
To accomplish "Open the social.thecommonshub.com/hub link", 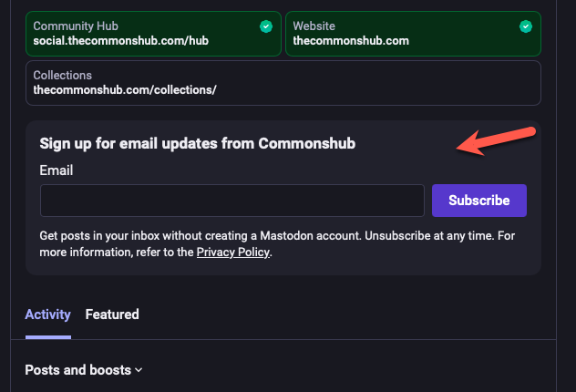I will point(121,40).
